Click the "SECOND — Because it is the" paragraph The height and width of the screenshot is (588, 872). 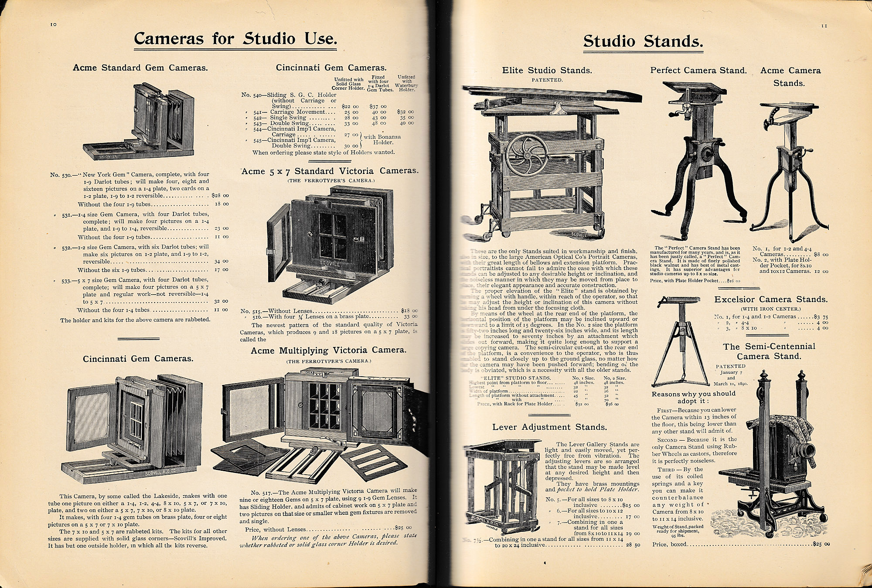pos(694,449)
